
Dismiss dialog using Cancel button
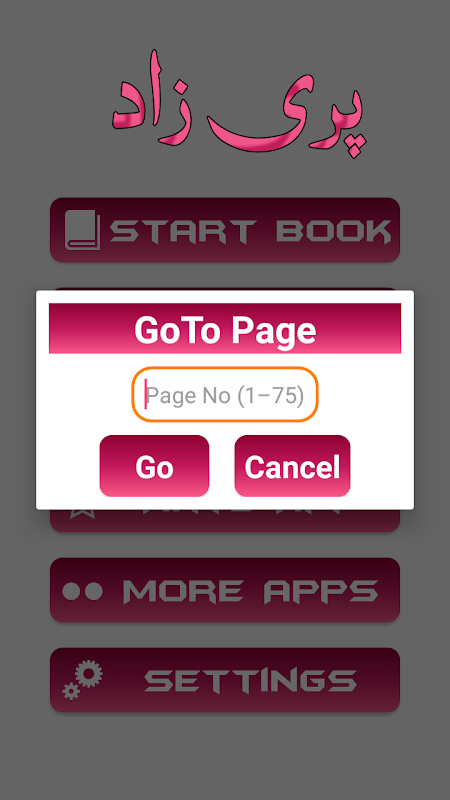[292, 465]
